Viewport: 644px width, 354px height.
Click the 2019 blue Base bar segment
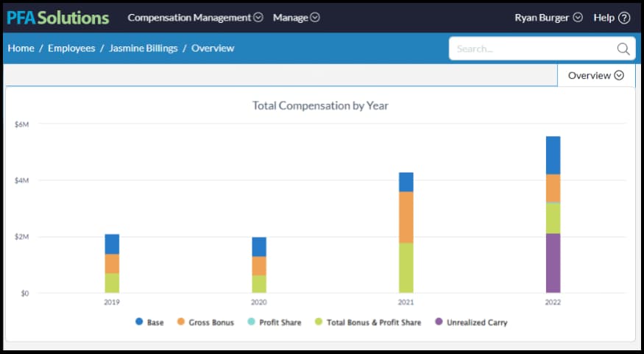coord(112,244)
